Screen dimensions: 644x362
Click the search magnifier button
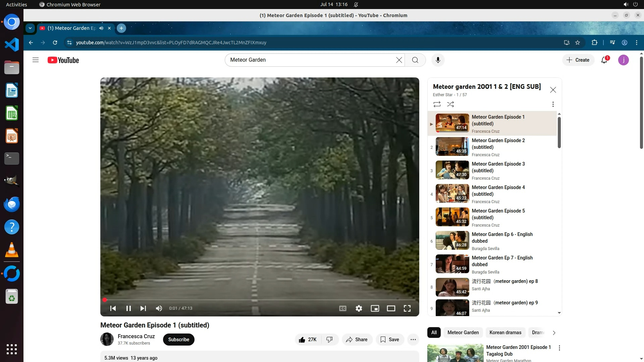pyautogui.click(x=415, y=60)
